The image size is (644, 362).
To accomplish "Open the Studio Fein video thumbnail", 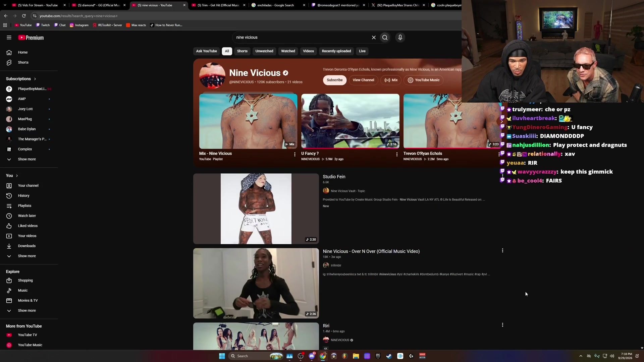I will pyautogui.click(x=256, y=208).
